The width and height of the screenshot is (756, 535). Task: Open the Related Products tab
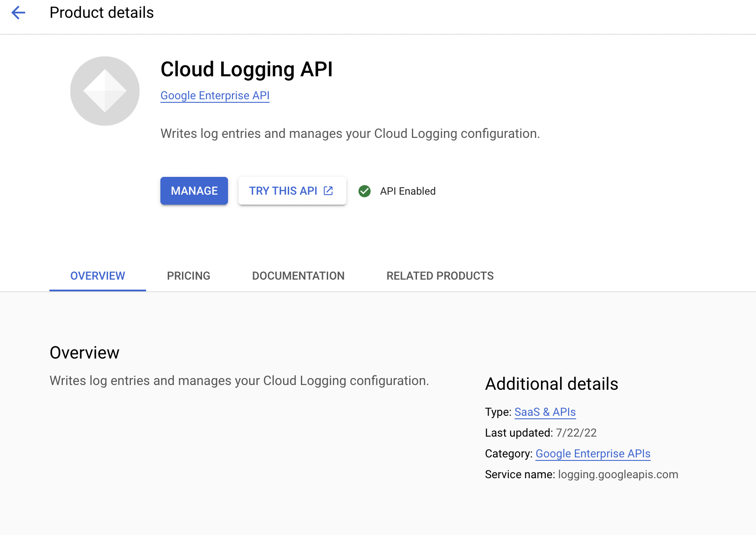point(440,276)
